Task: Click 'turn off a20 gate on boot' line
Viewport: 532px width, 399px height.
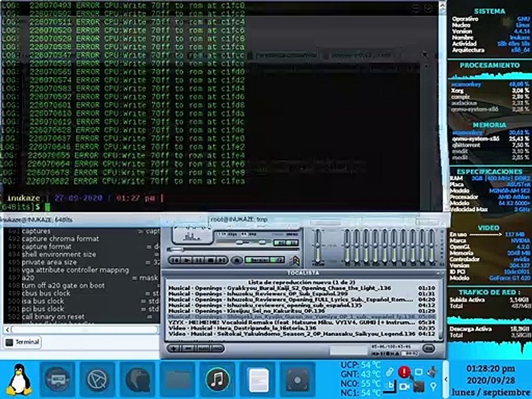Action: coord(63,286)
